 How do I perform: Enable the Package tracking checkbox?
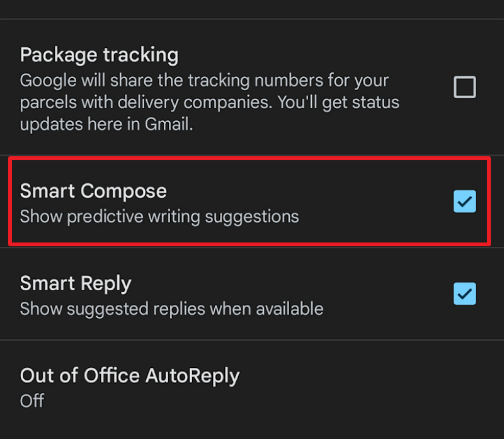tap(465, 87)
